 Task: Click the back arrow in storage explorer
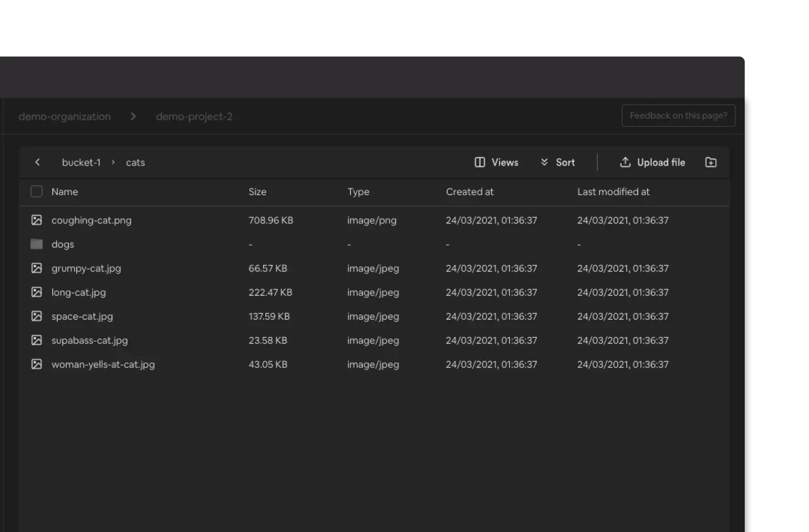pos(37,162)
